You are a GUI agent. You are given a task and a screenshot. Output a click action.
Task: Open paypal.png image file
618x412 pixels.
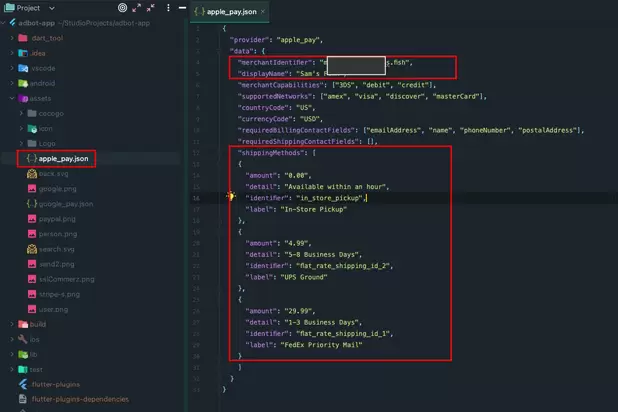tap(57, 219)
